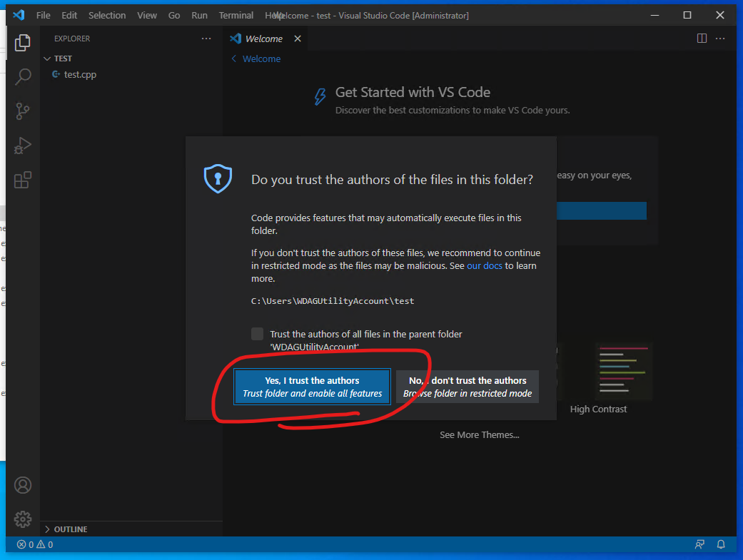This screenshot has height=560, width=743.
Task: Click the shield lock icon in trust dialog
Action: point(218,178)
